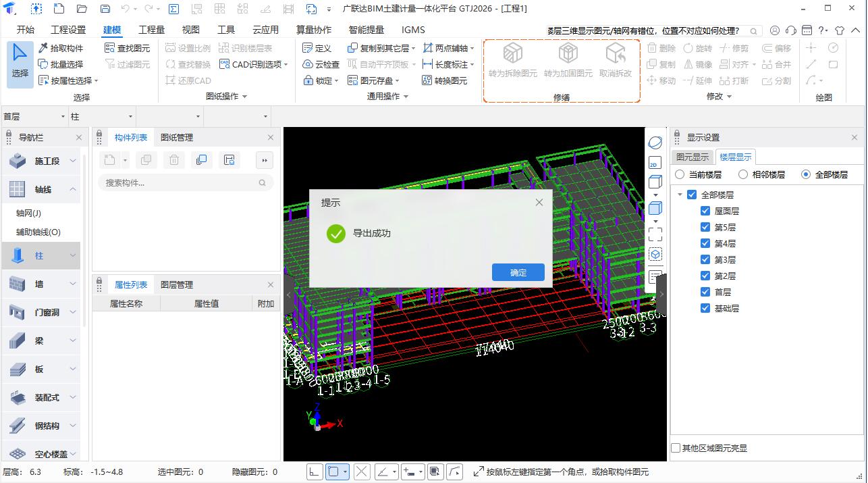Click the 搜索构件 search field
Screen dimensions: 868x483
click(x=186, y=182)
